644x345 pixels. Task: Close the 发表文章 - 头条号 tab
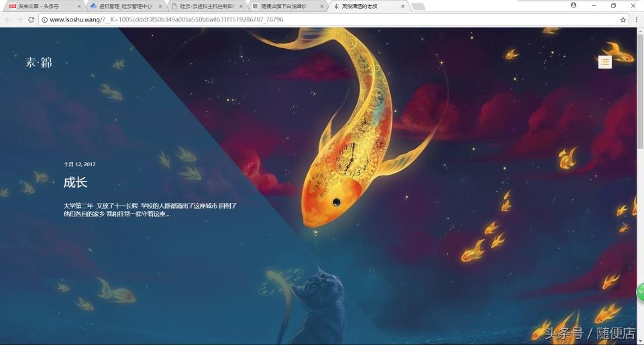pos(79,7)
